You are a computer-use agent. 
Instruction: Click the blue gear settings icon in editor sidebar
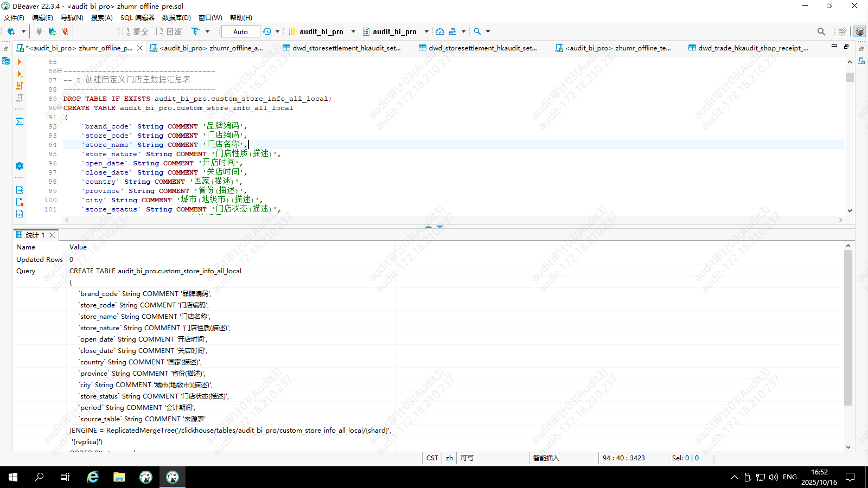point(20,166)
